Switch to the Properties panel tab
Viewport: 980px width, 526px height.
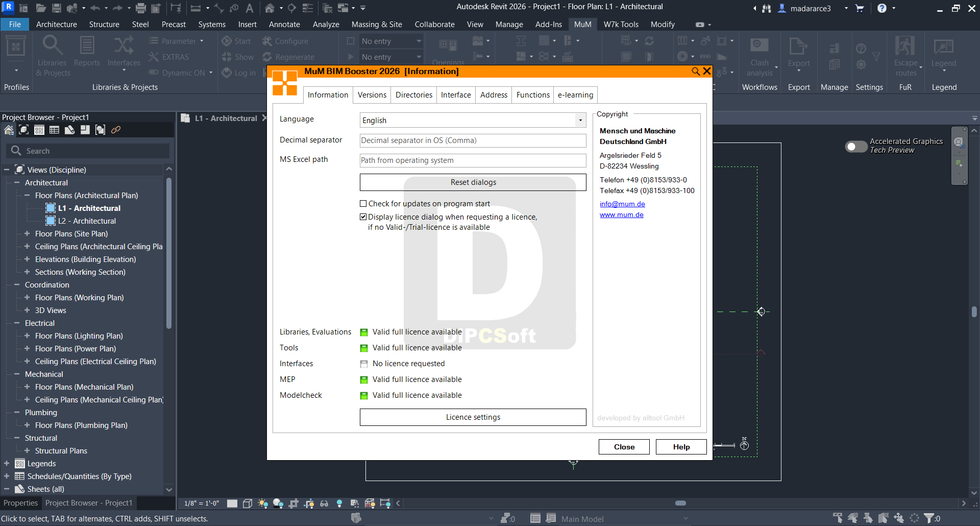pos(20,503)
